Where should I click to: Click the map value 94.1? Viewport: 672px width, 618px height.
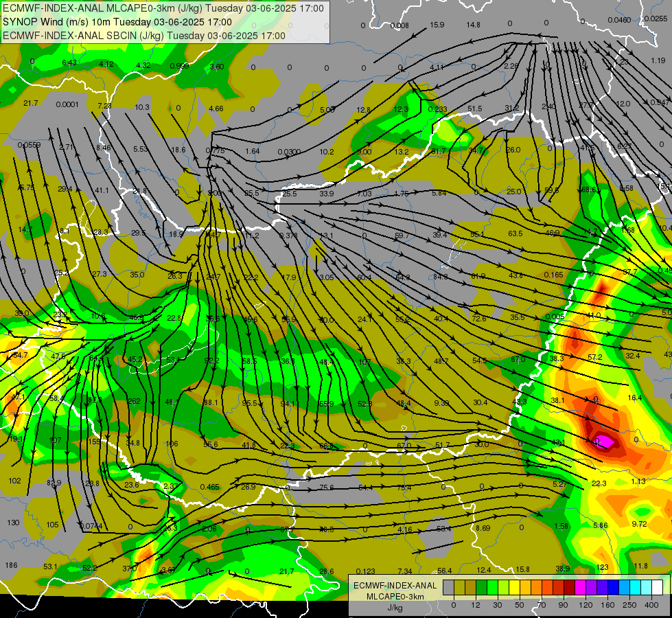288,404
